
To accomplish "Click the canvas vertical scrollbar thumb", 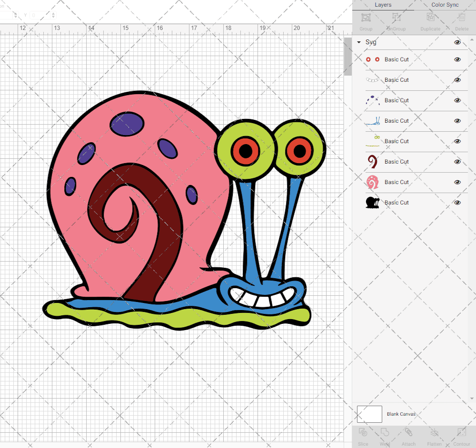I will pos(347,57).
